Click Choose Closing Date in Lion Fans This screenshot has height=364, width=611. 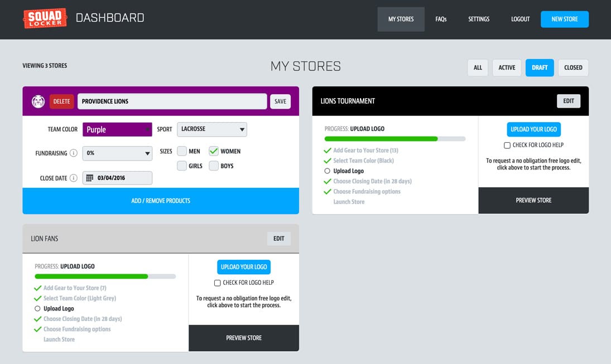[x=83, y=319]
